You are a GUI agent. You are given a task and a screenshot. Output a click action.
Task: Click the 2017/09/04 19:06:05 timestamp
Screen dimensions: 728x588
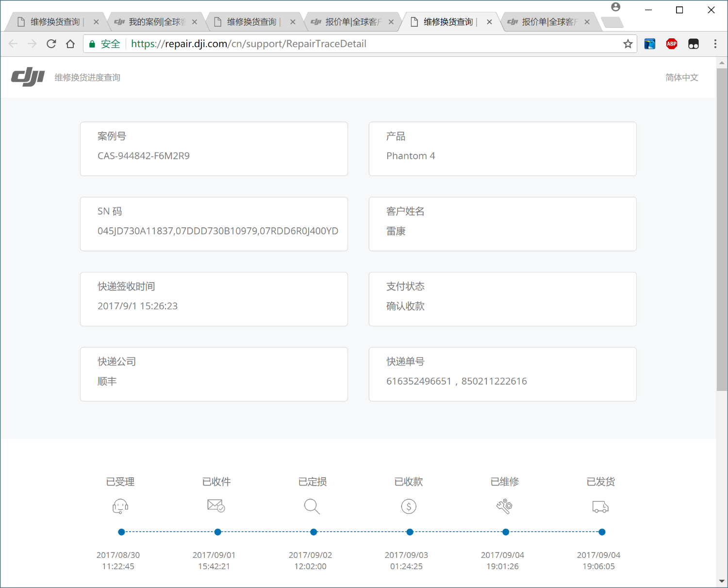coord(598,561)
